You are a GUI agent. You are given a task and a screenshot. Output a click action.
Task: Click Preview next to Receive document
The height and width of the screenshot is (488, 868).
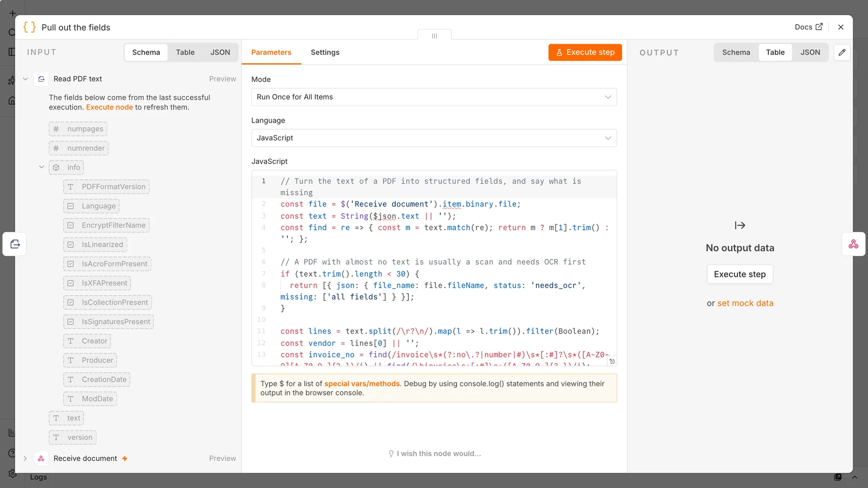(x=222, y=458)
